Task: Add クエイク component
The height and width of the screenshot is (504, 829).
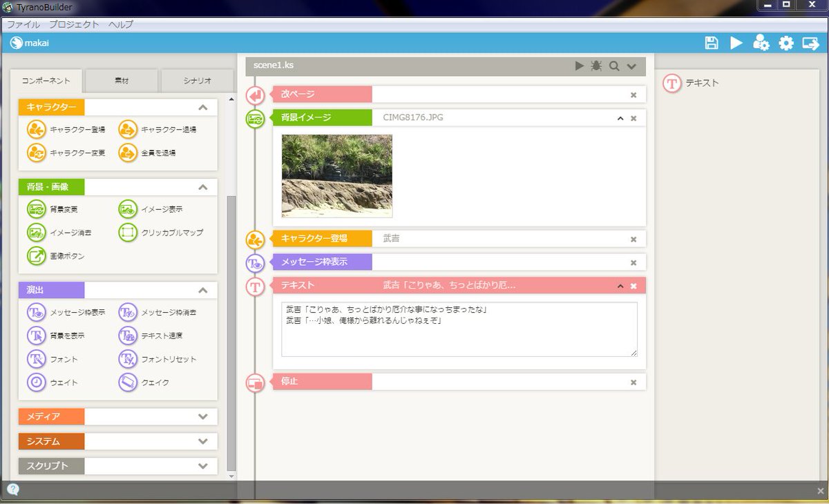Action: pos(144,382)
